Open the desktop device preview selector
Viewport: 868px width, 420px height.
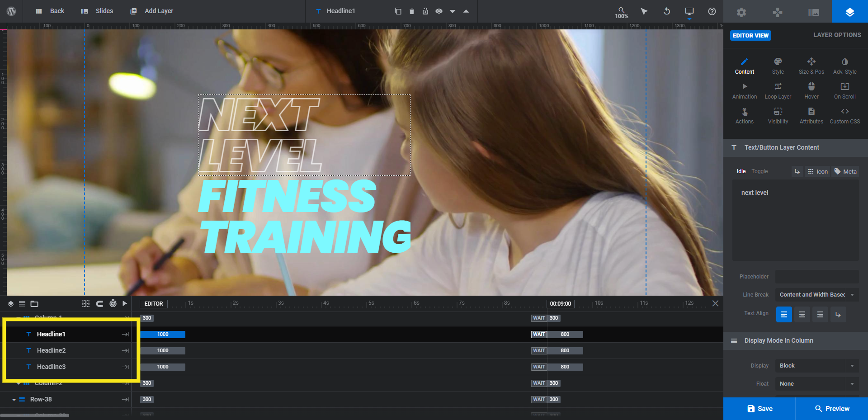(x=689, y=11)
